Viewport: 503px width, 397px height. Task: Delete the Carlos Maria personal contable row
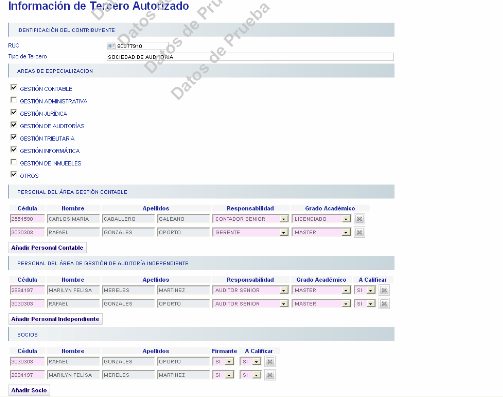pyautogui.click(x=359, y=219)
